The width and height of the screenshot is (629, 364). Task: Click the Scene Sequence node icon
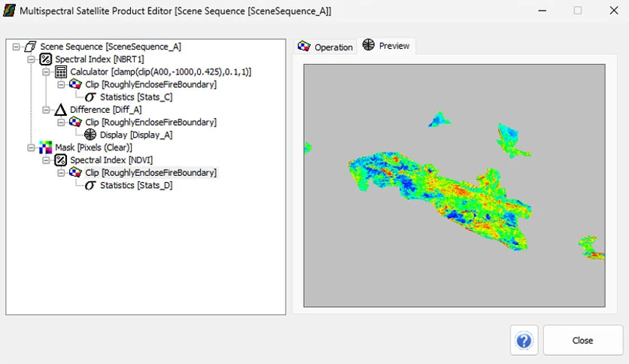[30, 47]
